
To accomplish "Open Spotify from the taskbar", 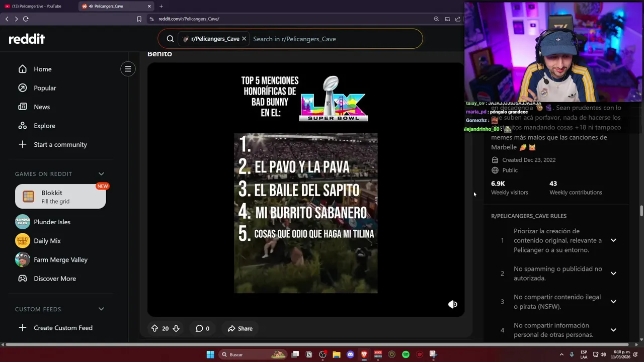I will (x=406, y=354).
